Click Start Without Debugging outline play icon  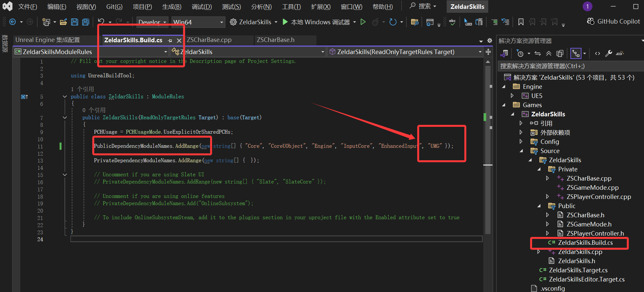pos(363,22)
